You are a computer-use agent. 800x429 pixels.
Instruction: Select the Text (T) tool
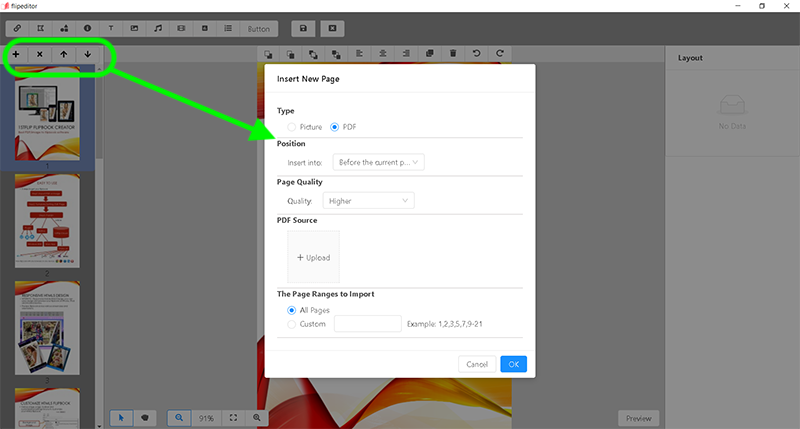pos(111,29)
